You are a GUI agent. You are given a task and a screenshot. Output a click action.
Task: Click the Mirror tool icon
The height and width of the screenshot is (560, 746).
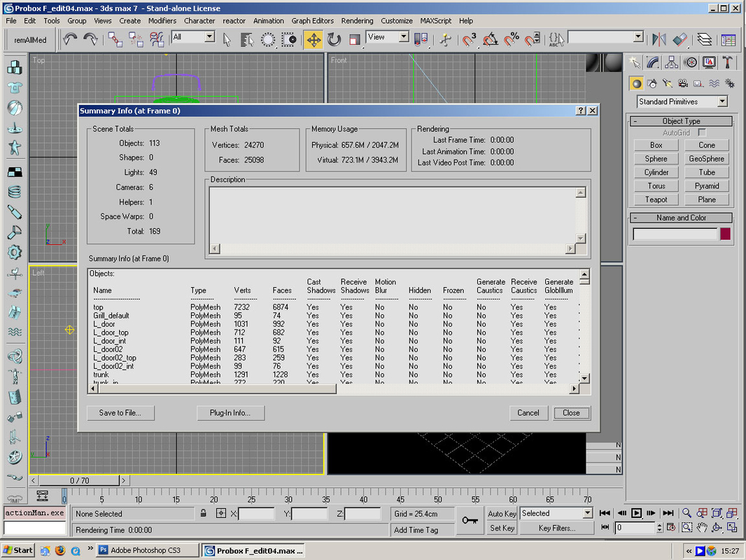coord(659,40)
